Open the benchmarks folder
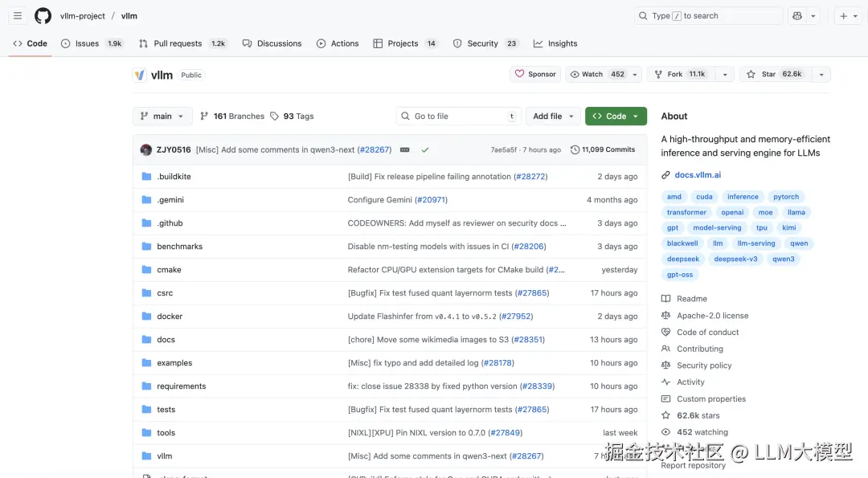 pos(179,246)
